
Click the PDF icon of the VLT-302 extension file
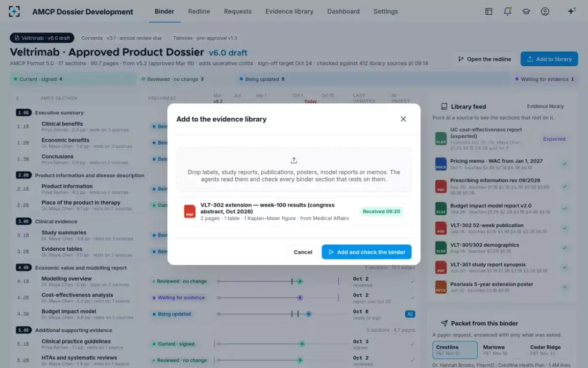(190, 211)
